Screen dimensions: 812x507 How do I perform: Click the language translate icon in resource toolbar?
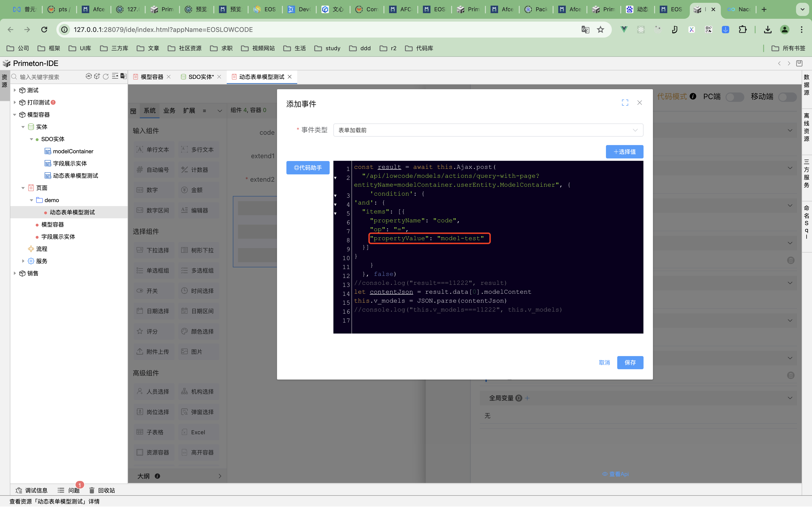124,77
